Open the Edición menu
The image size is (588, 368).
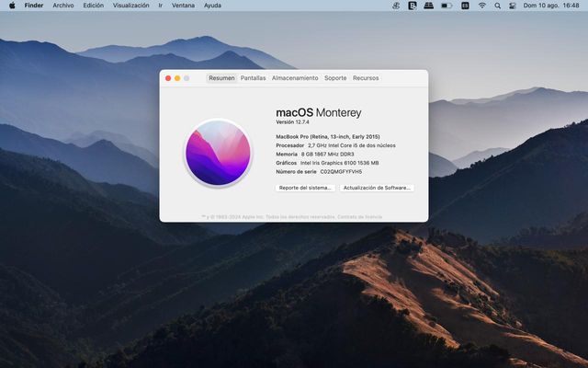94,6
